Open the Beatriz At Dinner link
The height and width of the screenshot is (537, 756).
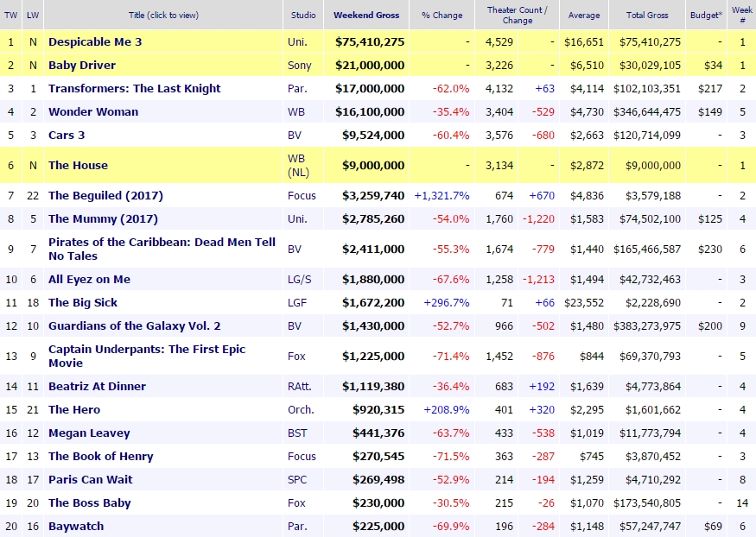[x=97, y=386]
